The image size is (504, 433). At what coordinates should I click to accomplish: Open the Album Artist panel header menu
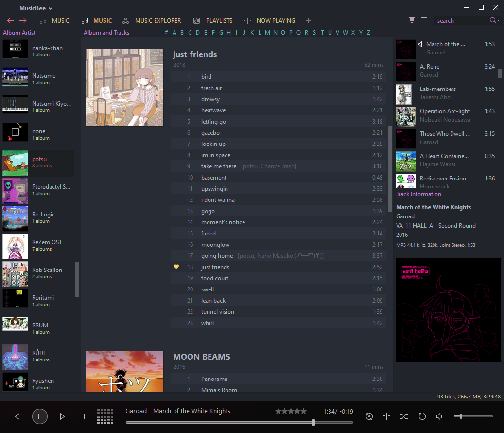click(x=19, y=33)
